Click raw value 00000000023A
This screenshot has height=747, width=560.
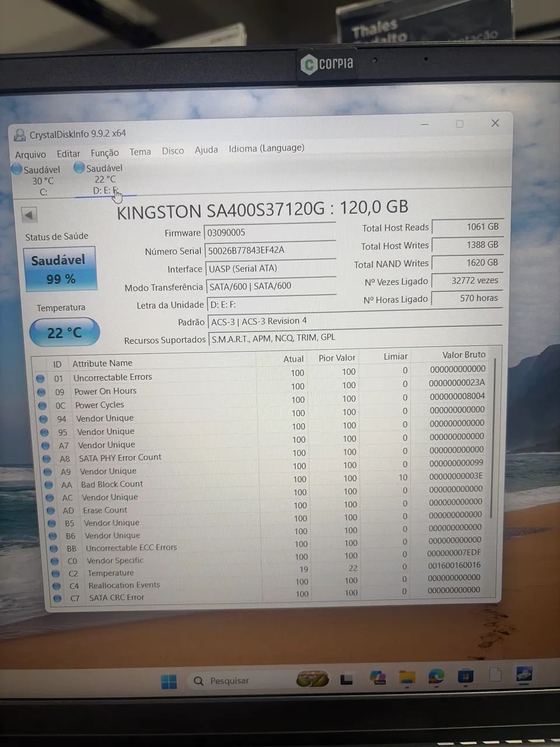(x=457, y=382)
